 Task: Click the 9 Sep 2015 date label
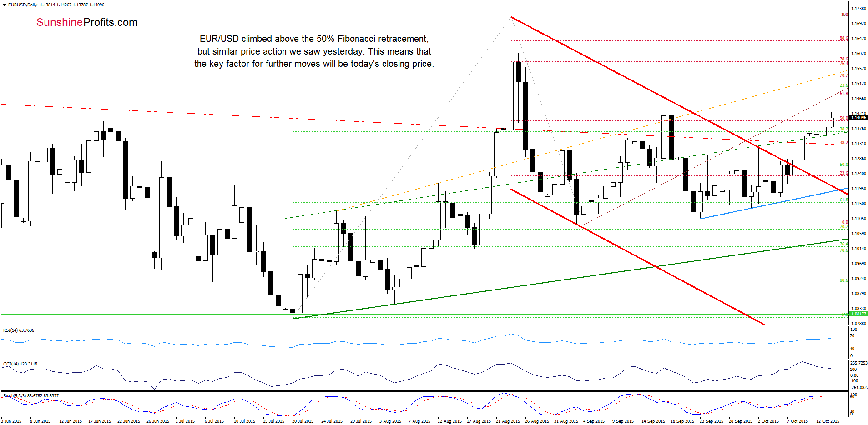point(623,421)
